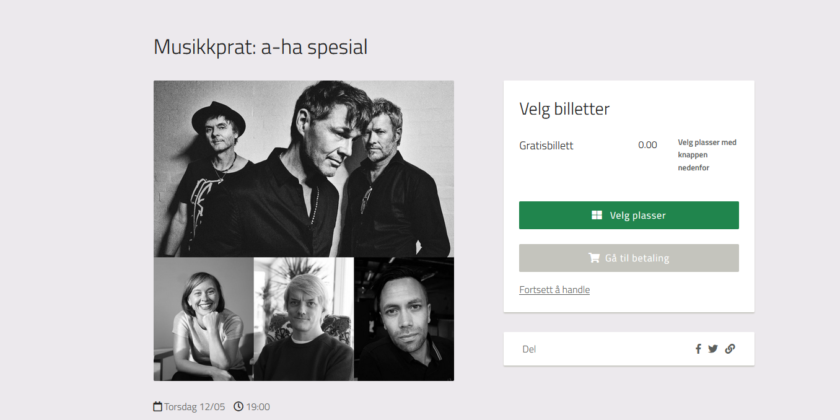This screenshot has height=420, width=840.
Task: Follow the Fortsett å handle link
Action: coord(554,290)
